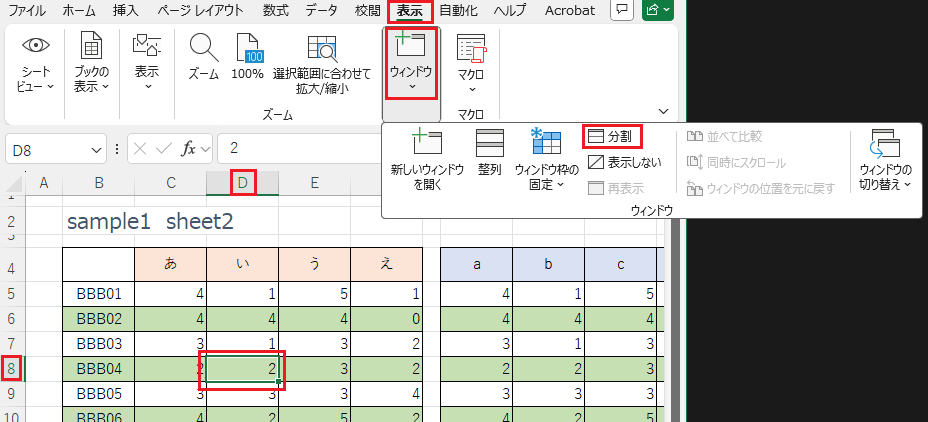928x422 pixels.
Task: Select the 表示 tab
Action: (x=410, y=10)
